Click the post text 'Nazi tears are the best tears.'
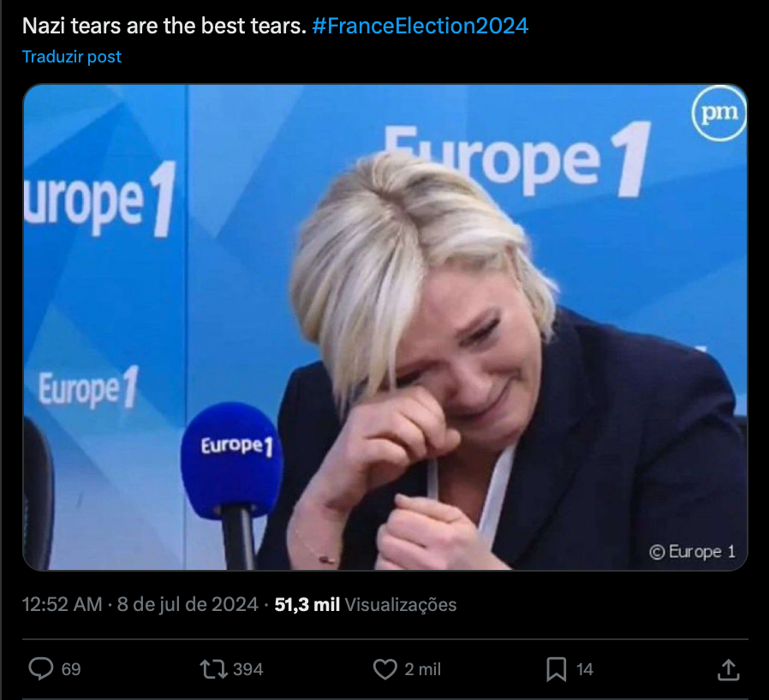 click(164, 26)
